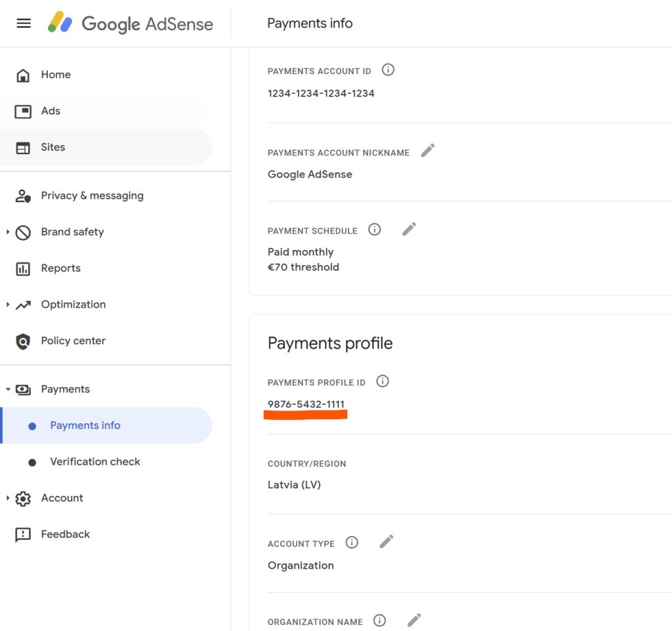Screen dimensions: 672x631
Task: Expand the Brand safety menu arrow
Action: (x=8, y=232)
